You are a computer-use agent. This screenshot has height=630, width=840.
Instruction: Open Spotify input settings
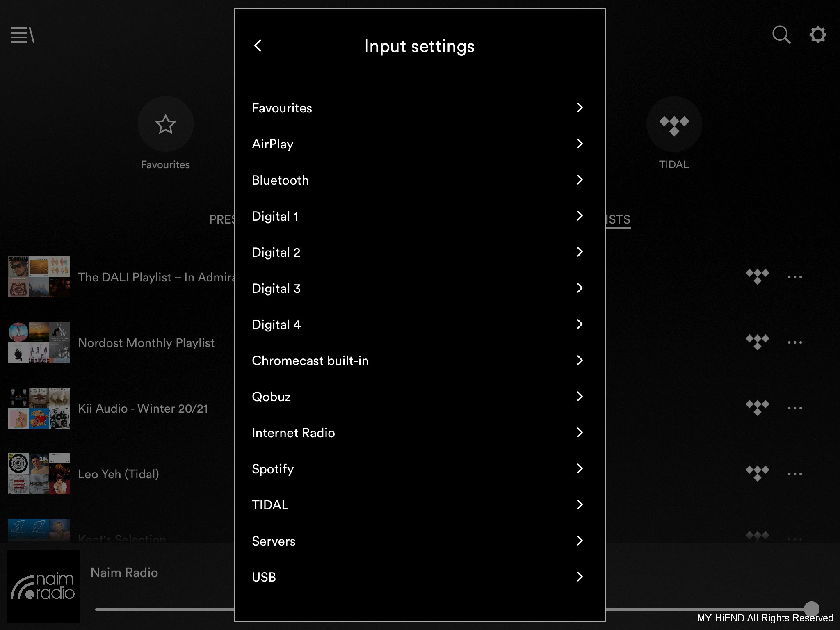point(420,469)
